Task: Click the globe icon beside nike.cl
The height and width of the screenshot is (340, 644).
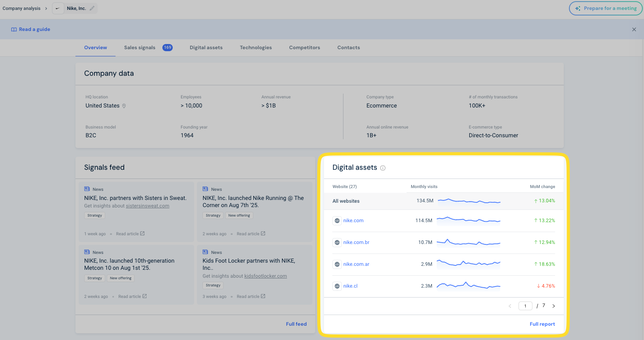Action: coord(337,286)
